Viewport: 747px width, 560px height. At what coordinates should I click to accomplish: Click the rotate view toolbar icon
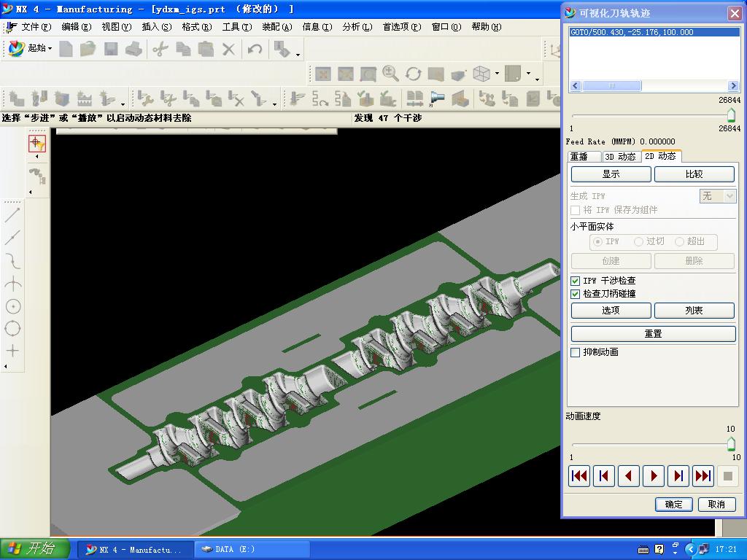(413, 74)
